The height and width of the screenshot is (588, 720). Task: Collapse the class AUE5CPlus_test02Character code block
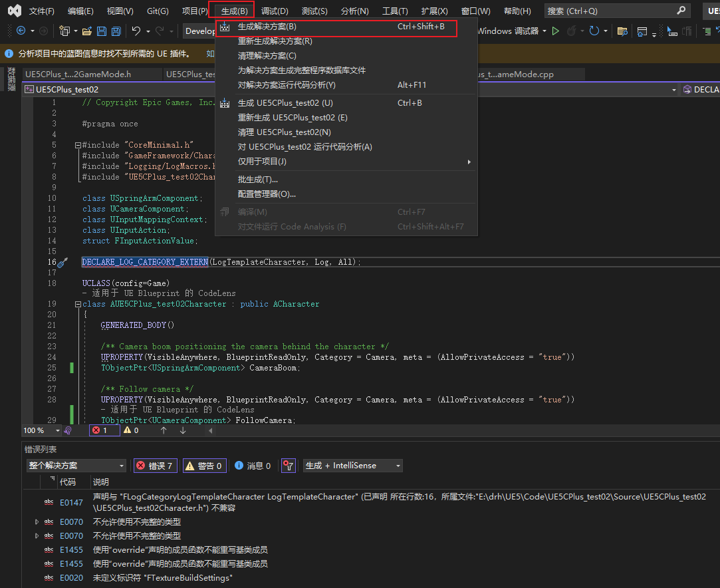click(78, 304)
